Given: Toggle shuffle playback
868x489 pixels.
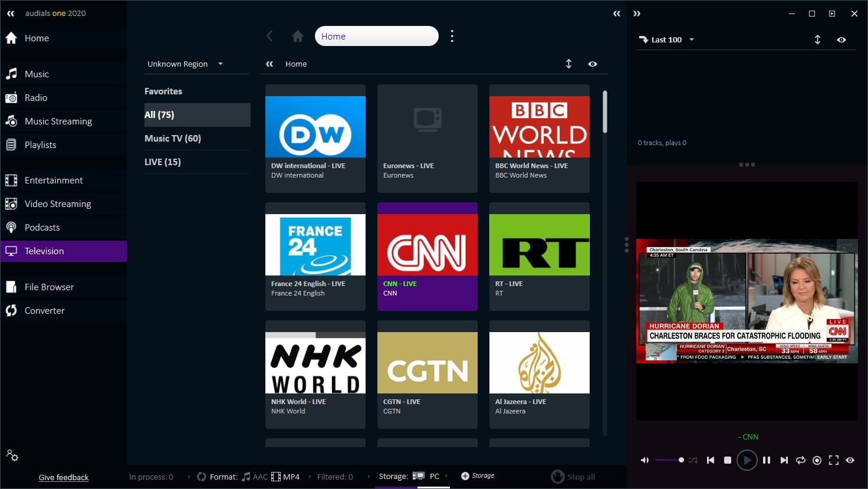Looking at the screenshot, I should pos(693,460).
